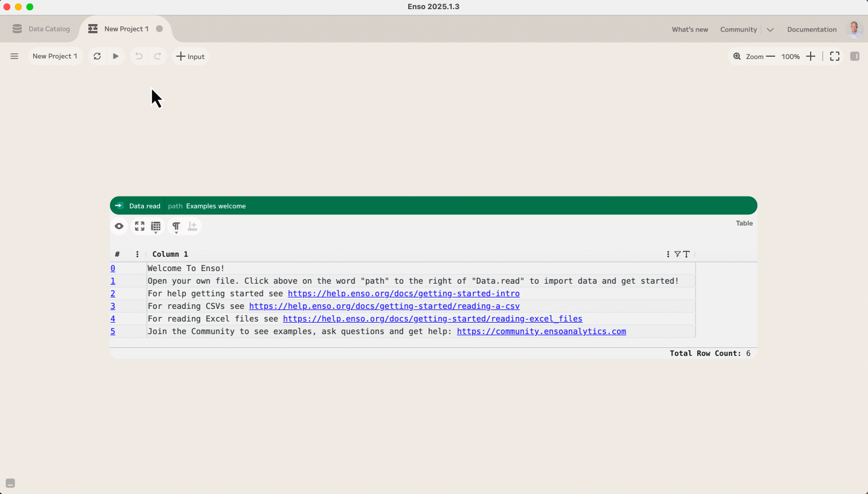The height and width of the screenshot is (494, 868).
Task: Close the New Project 1 tab
Action: pos(159,29)
